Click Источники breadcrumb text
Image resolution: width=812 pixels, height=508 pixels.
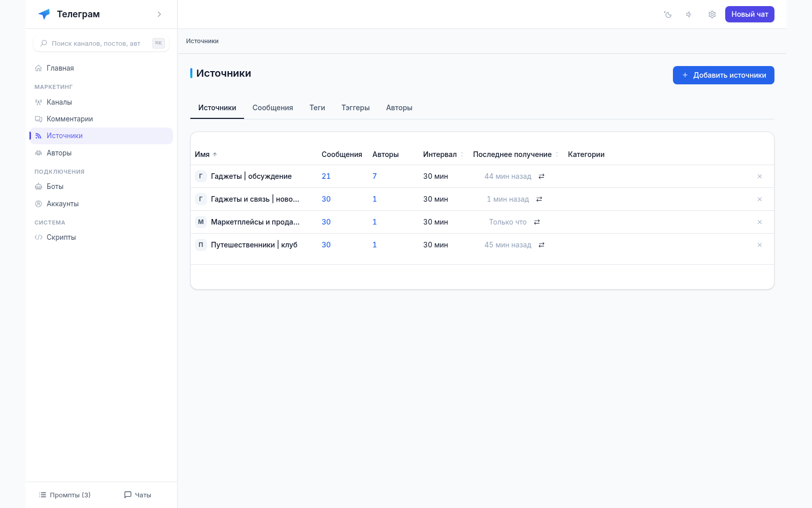[x=202, y=41]
